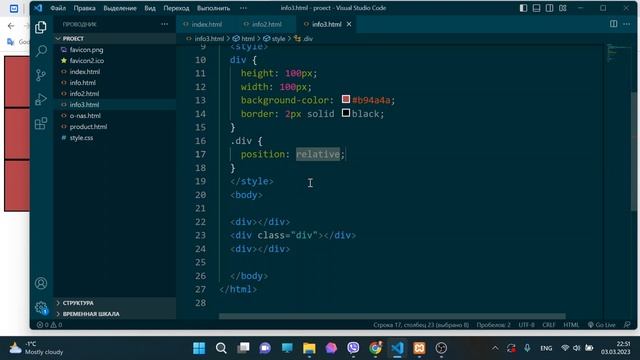Split the editor to the right
The width and height of the screenshot is (640, 360).
click(613, 24)
